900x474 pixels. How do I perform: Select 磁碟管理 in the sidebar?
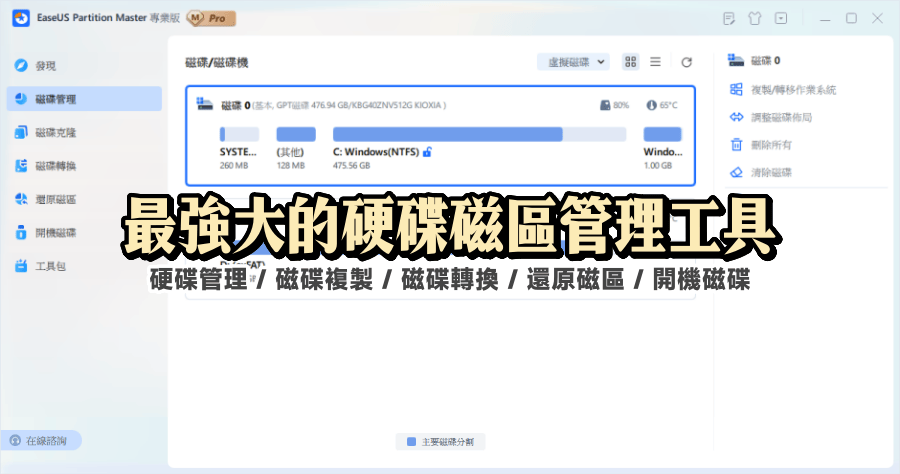click(x=84, y=99)
